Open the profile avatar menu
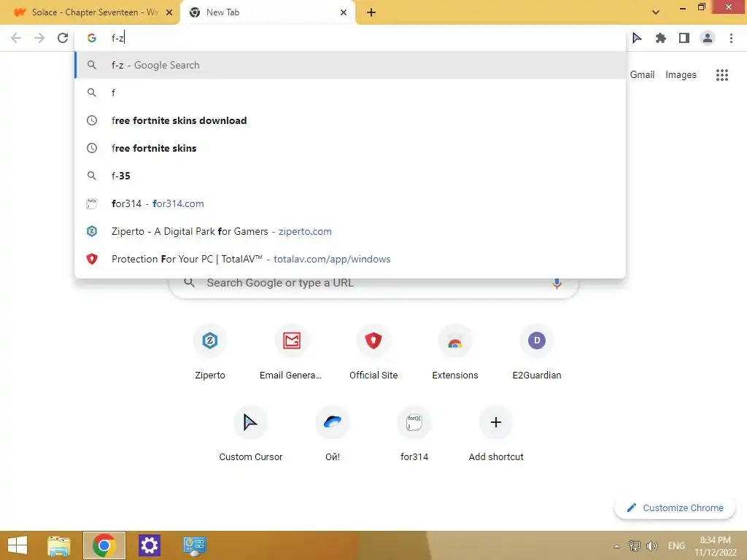Image resolution: width=747 pixels, height=560 pixels. pos(708,38)
